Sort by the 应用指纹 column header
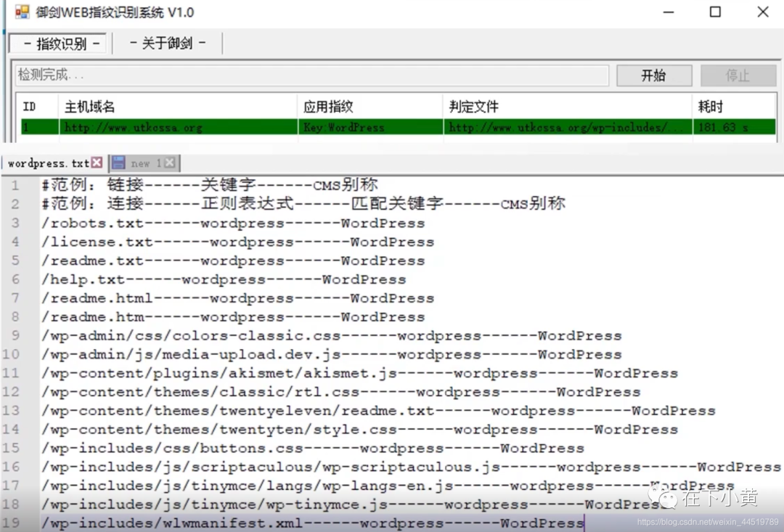Screen dimensions: 784x532 (x=370, y=107)
